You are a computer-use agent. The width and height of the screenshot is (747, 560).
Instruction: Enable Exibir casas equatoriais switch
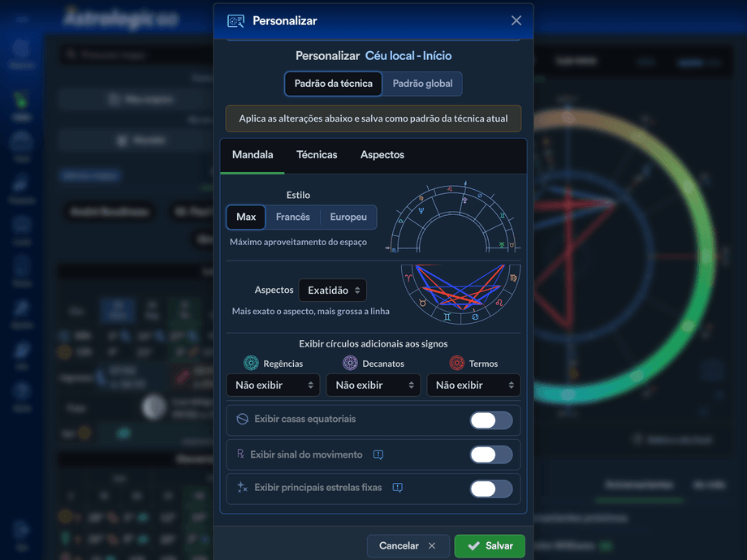click(x=491, y=420)
